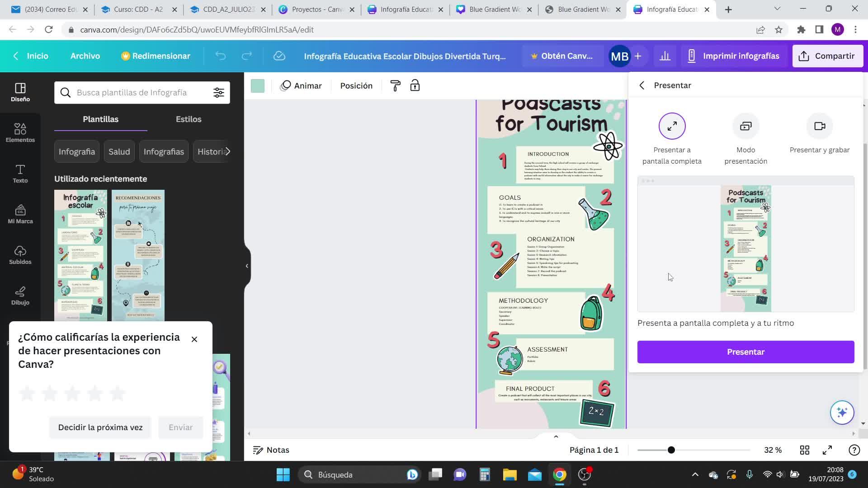Image resolution: width=868 pixels, height=488 pixels.
Task: Open the Elementos sidebar panel
Action: click(x=20, y=132)
